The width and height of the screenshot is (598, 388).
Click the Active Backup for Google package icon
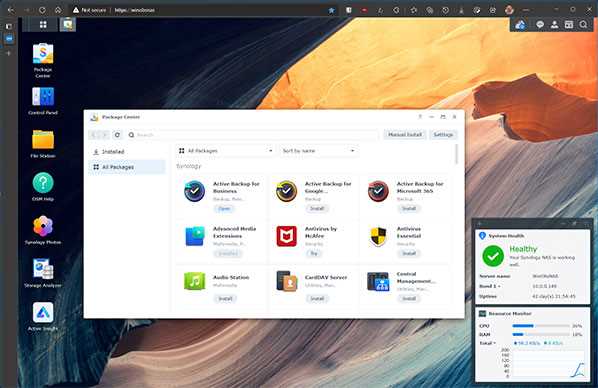coord(286,191)
